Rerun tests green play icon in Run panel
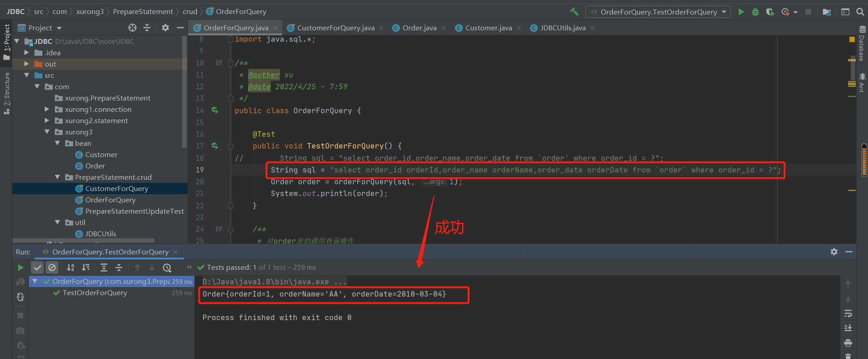 (x=20, y=268)
